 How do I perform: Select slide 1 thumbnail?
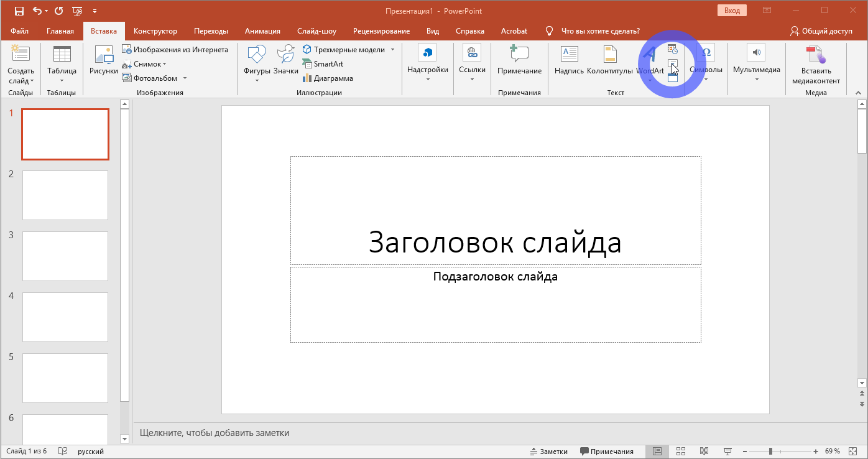click(65, 134)
